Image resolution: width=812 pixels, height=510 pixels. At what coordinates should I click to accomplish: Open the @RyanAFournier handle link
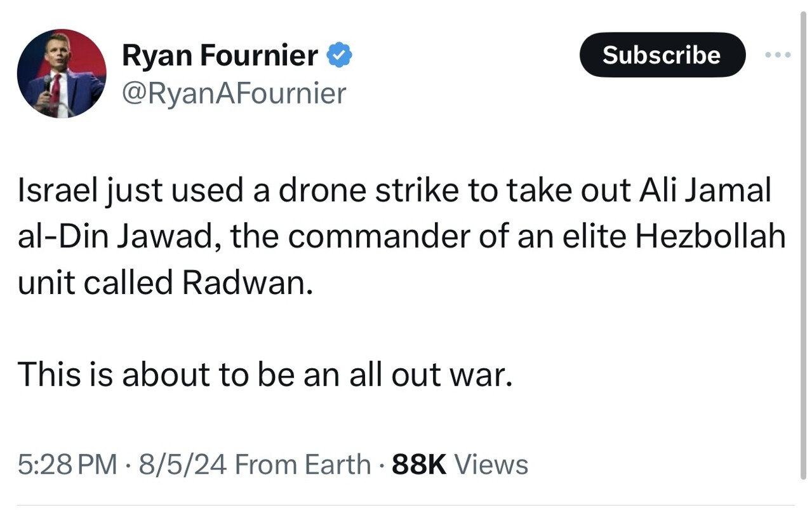pyautogui.click(x=234, y=93)
